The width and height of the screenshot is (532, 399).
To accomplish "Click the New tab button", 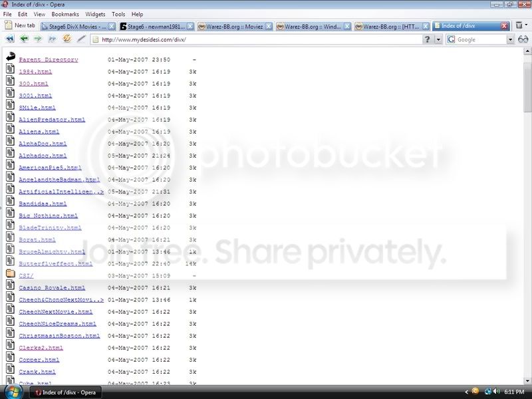I will [20, 25].
